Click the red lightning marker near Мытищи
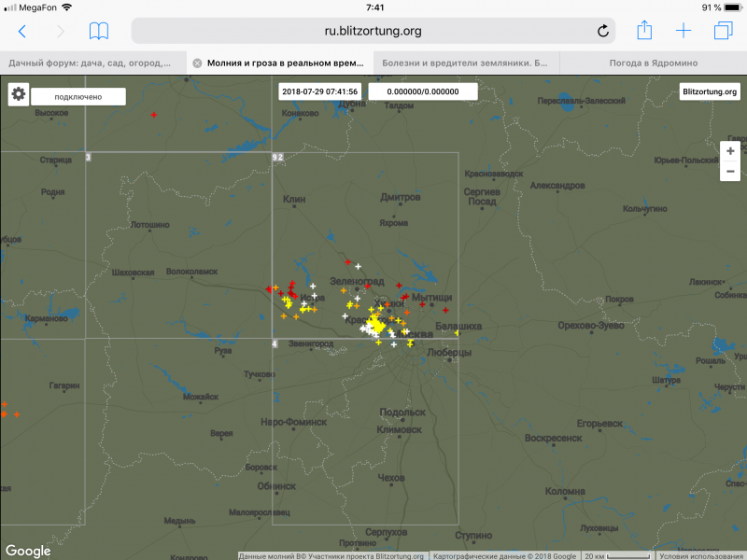 pos(422,304)
